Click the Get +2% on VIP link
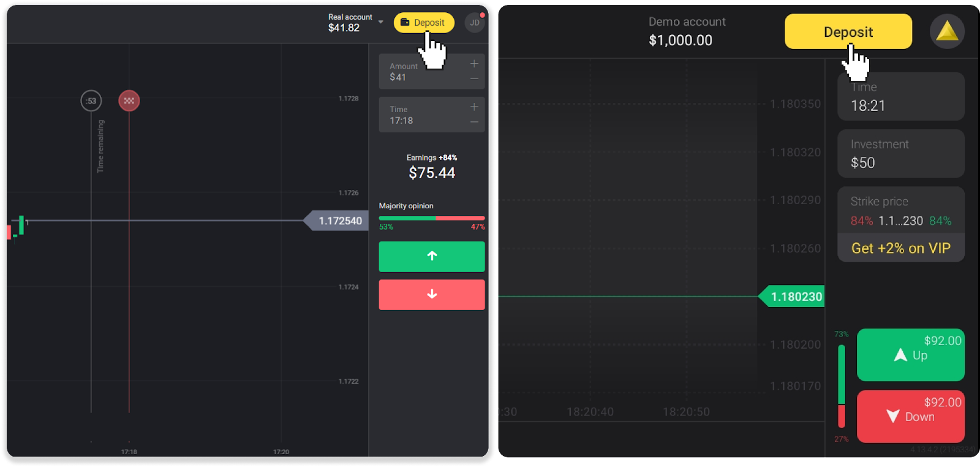The image size is (980, 467). (900, 248)
